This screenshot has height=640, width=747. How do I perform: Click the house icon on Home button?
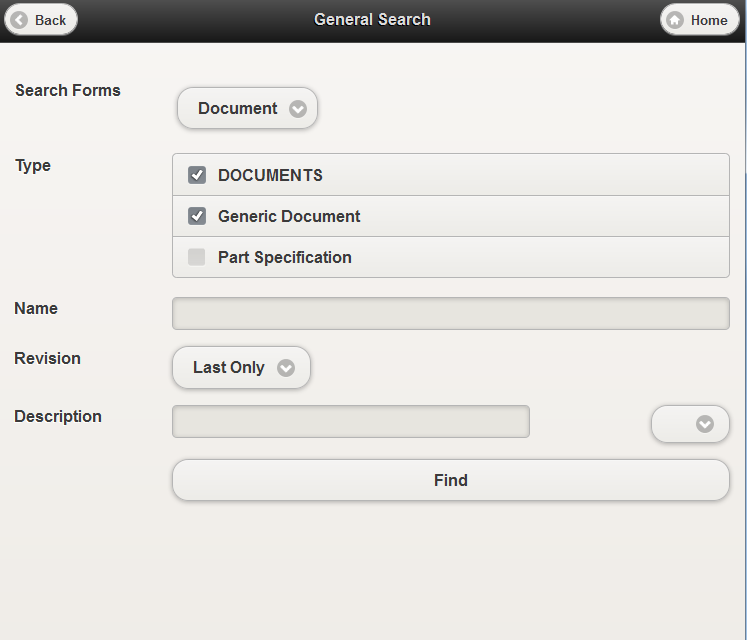tap(675, 20)
